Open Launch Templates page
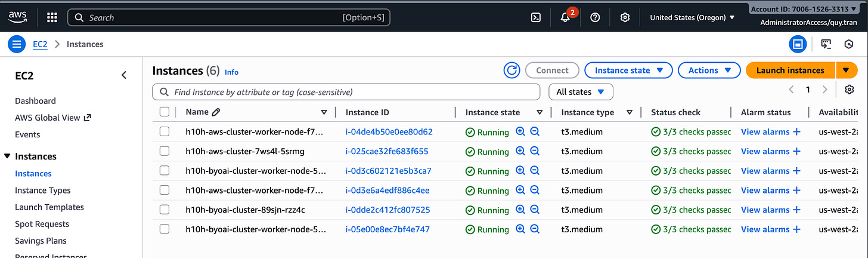 tap(49, 207)
